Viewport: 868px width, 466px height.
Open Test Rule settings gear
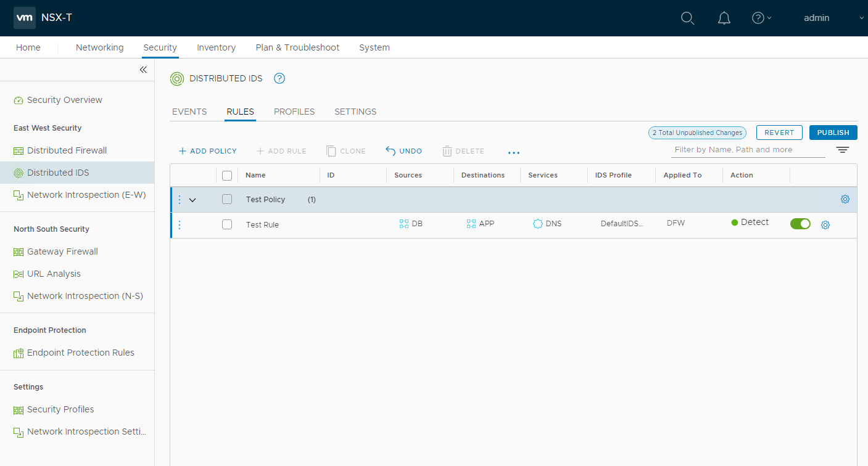[x=825, y=225]
